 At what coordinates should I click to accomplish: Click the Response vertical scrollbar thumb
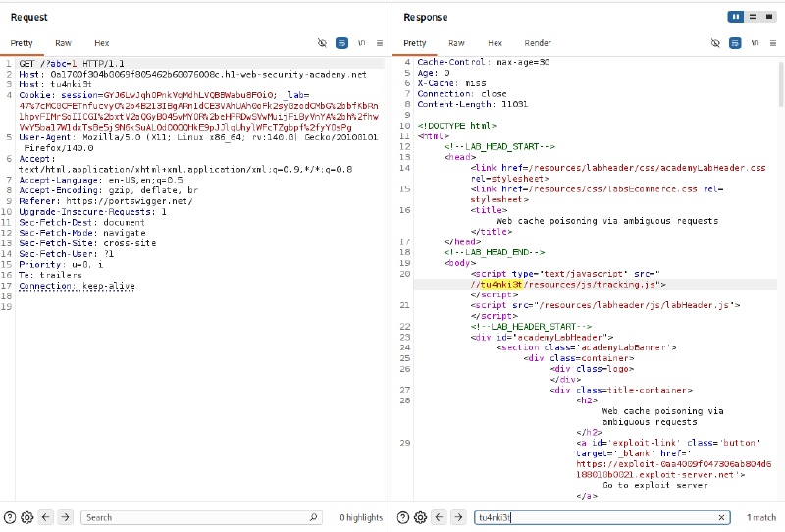pos(781,83)
